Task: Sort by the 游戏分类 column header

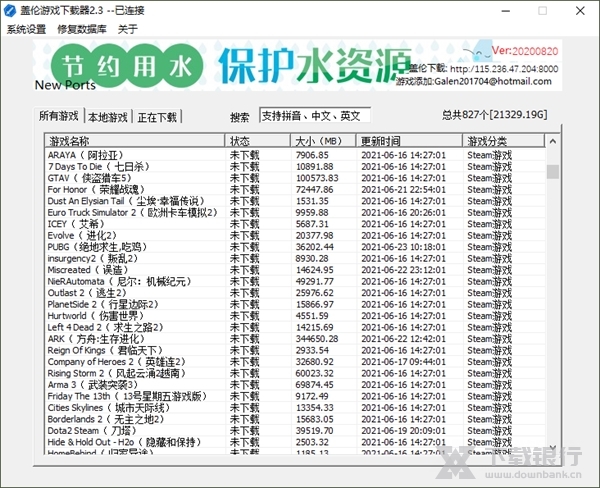Action: (x=503, y=141)
